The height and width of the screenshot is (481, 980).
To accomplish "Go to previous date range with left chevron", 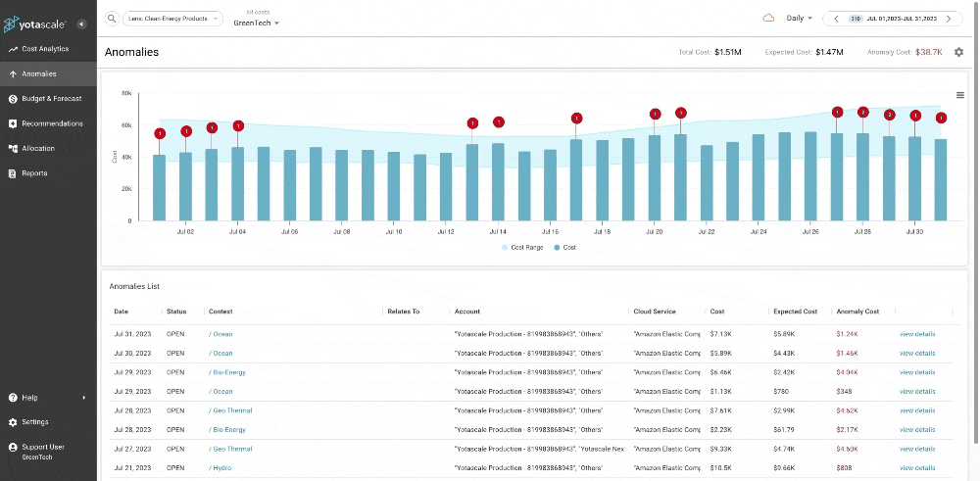I will (x=836, y=19).
